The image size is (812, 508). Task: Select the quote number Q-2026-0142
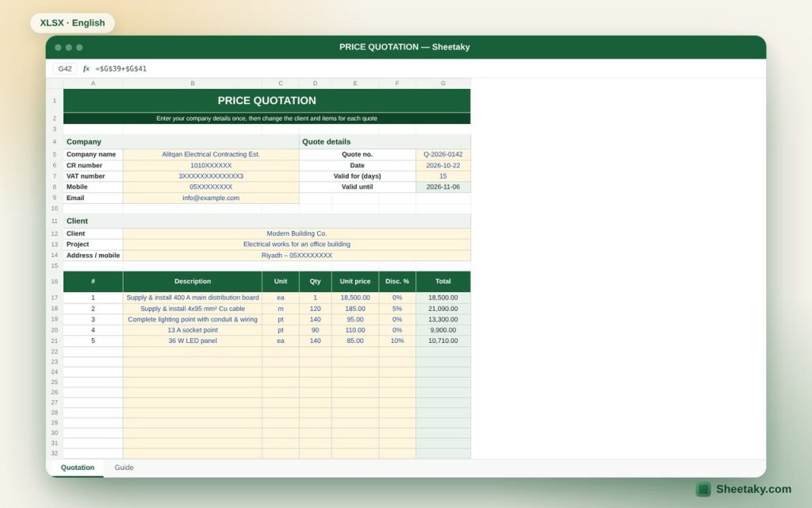(442, 154)
